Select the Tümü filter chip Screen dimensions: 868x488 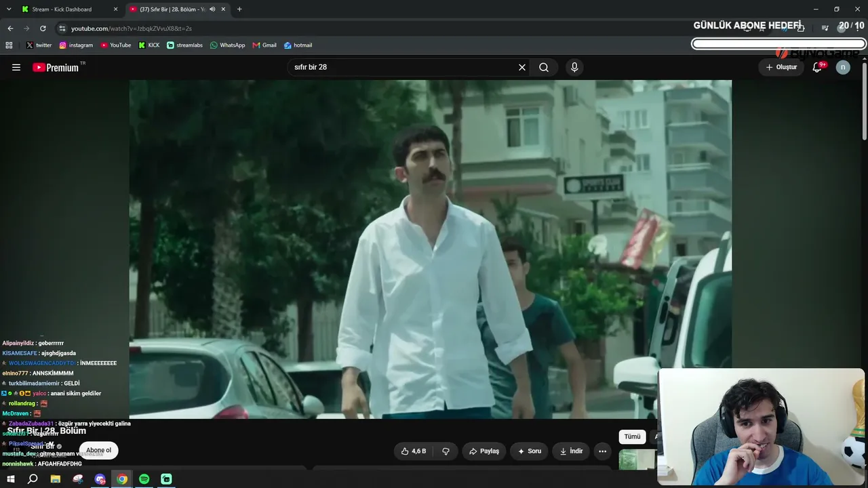[x=632, y=436]
